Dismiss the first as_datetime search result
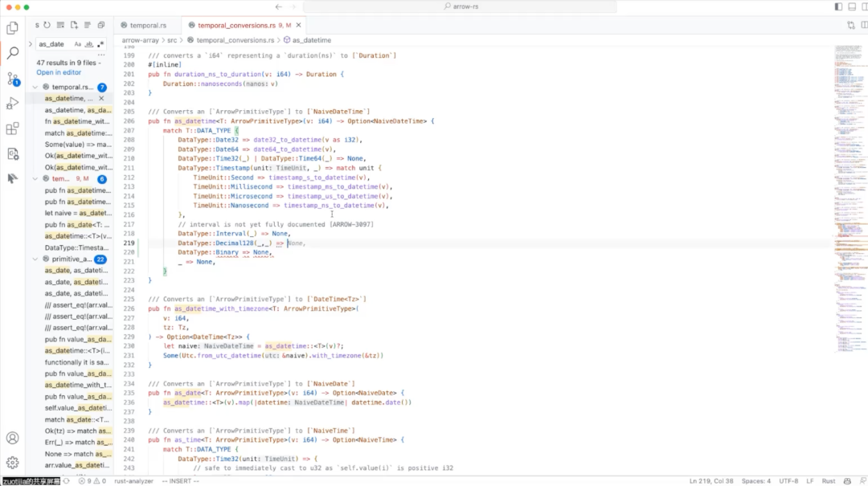868x486 pixels. click(x=101, y=99)
